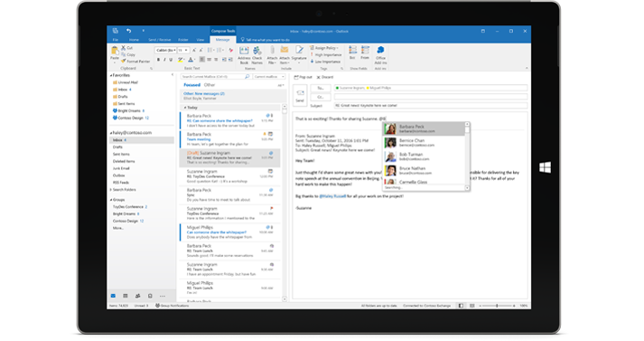Click the Windows logo on tablet bezel

(x=545, y=167)
